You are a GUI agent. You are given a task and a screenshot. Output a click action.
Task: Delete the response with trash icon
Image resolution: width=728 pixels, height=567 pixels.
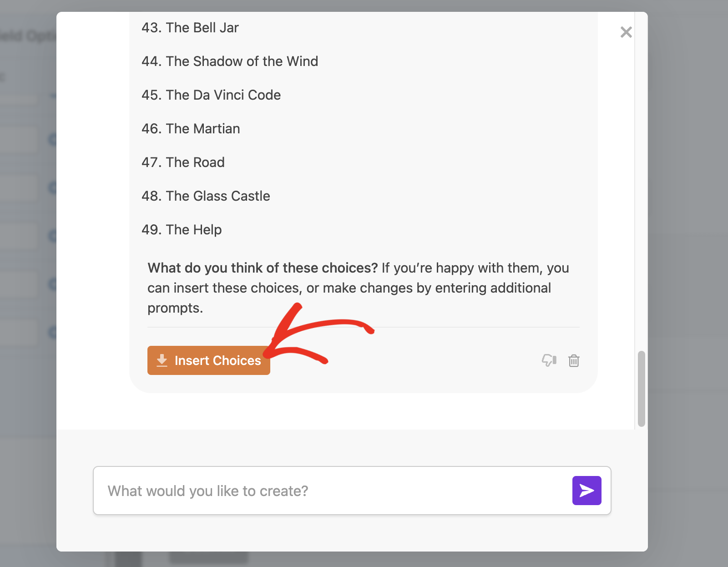[574, 360]
